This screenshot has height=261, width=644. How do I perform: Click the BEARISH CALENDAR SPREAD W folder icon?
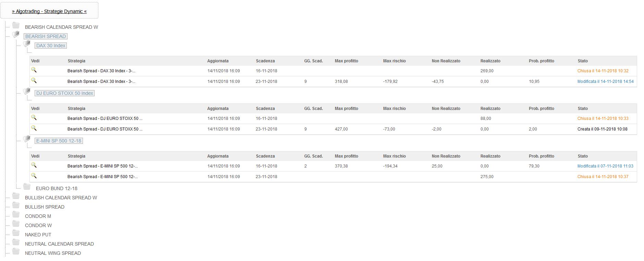coord(16,25)
